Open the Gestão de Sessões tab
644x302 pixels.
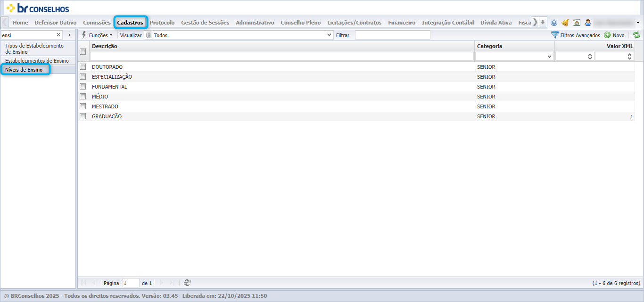[205, 23]
